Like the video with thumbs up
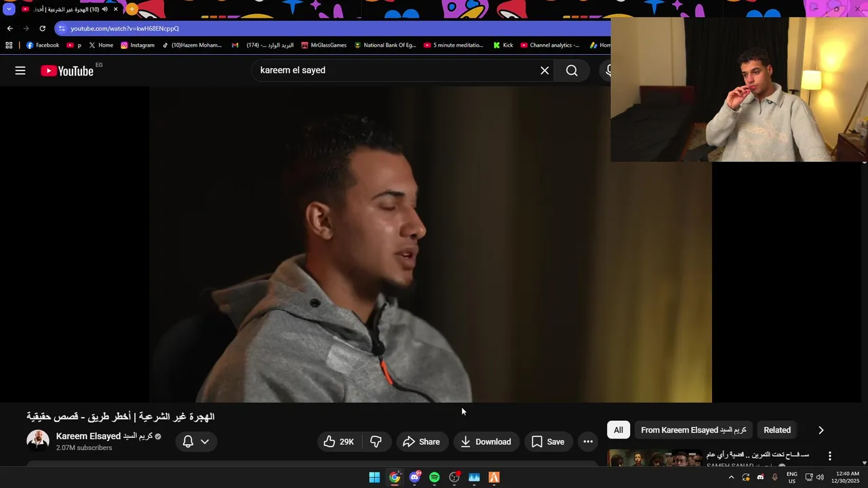The image size is (868, 488). 339,442
